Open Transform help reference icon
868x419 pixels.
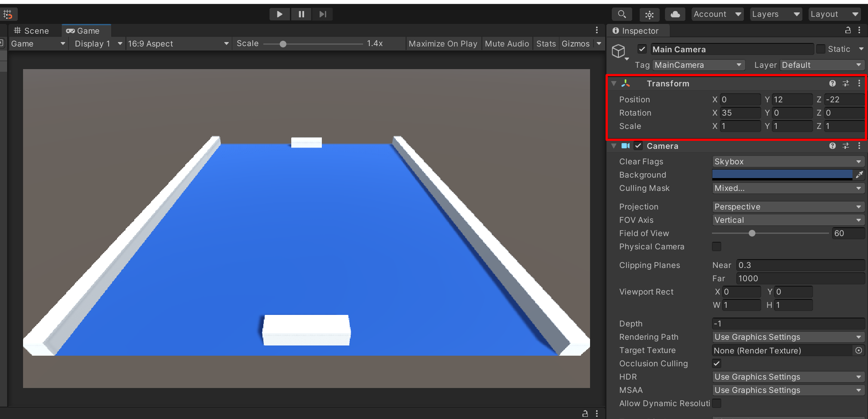point(833,83)
